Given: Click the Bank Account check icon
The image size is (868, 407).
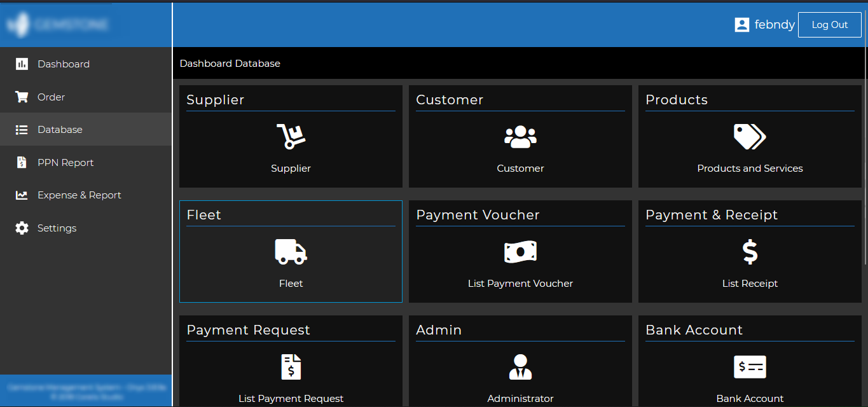Looking at the screenshot, I should pyautogui.click(x=750, y=367).
